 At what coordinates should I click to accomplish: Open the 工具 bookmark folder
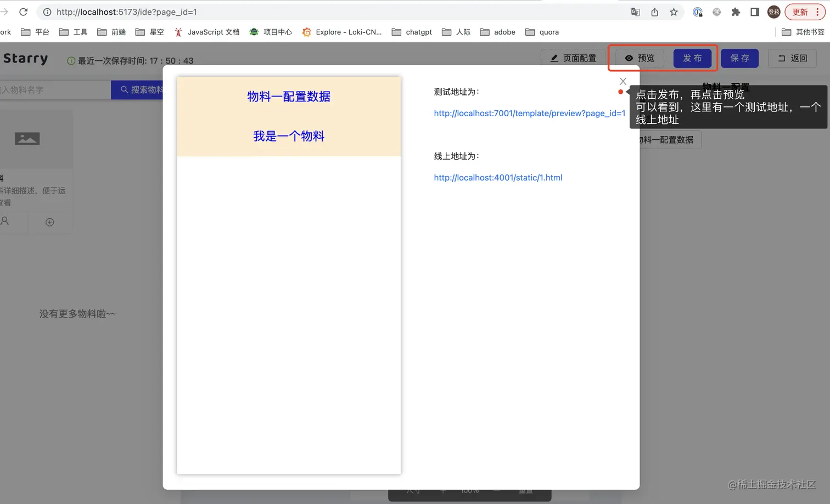pos(74,32)
